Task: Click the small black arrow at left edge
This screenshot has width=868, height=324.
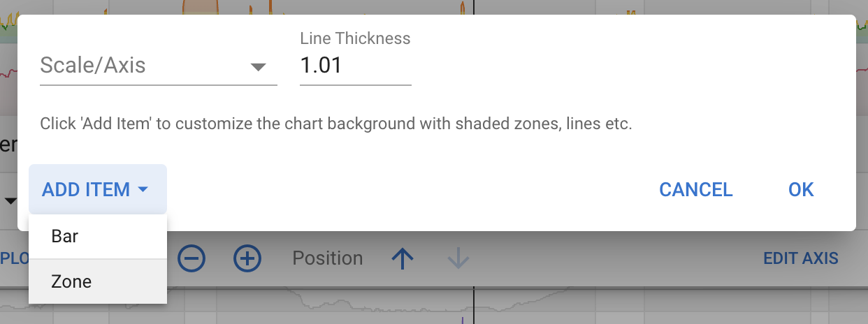Action: [10, 201]
